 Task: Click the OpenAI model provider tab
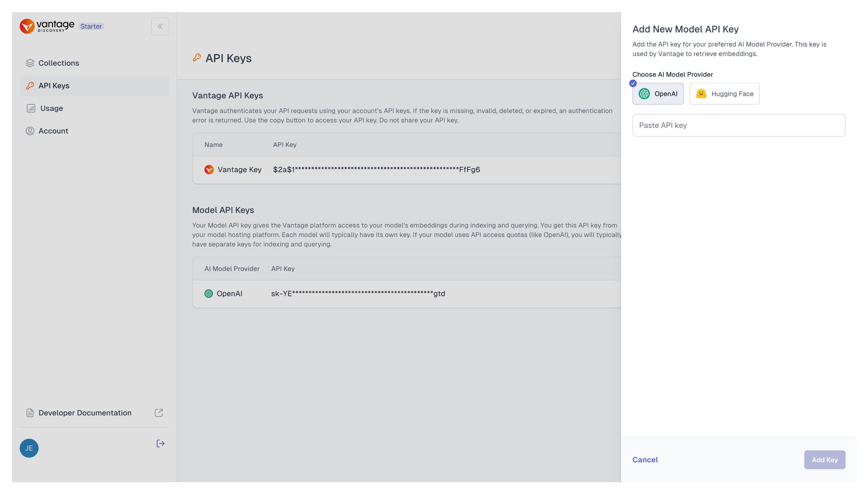[x=658, y=94]
